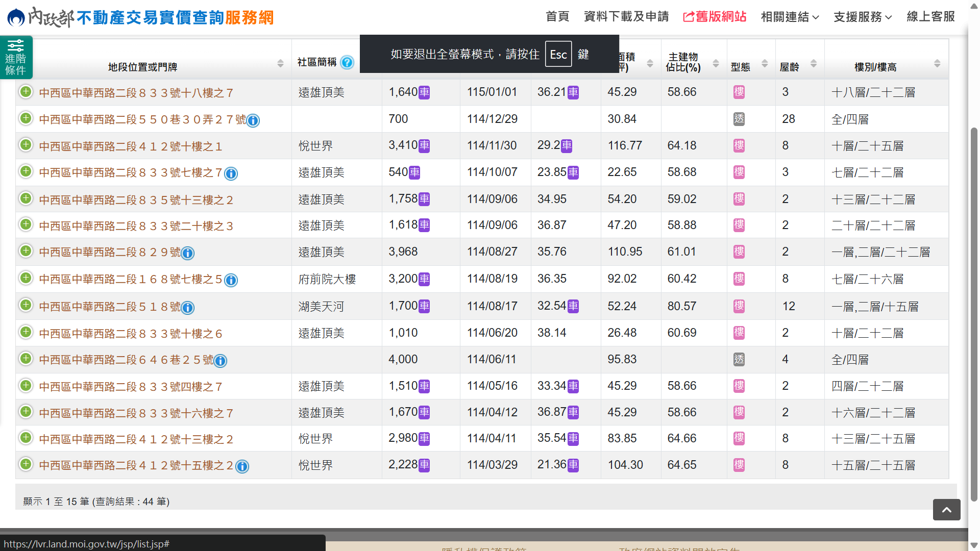
Task: Open the 舊版網站 link
Action: 715,17
